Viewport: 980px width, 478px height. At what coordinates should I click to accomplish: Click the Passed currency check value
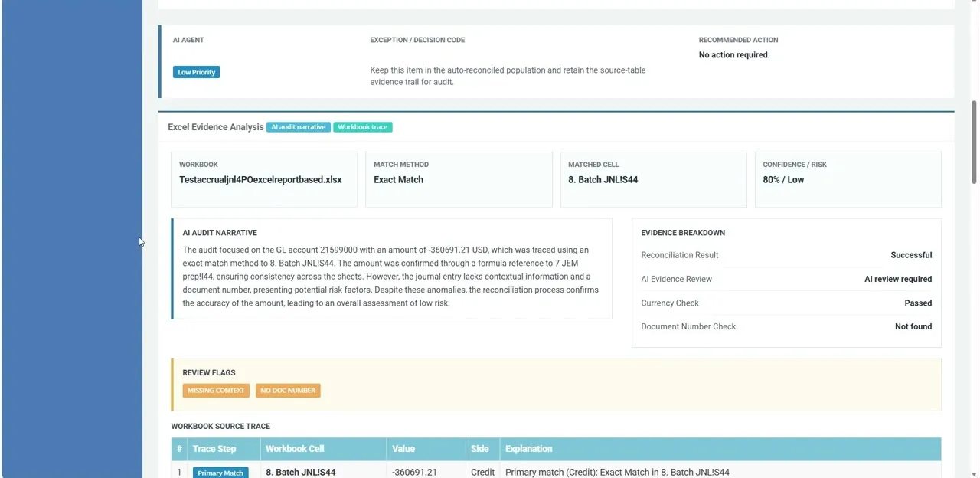point(918,303)
